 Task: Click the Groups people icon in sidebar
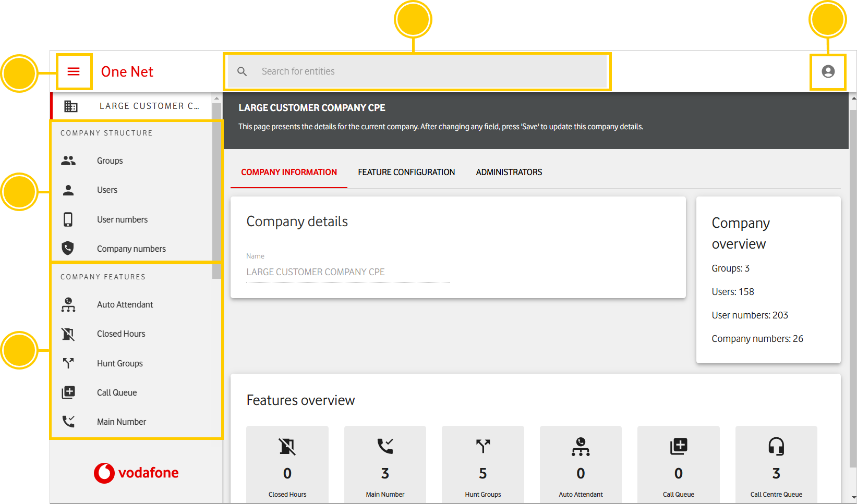click(x=68, y=161)
